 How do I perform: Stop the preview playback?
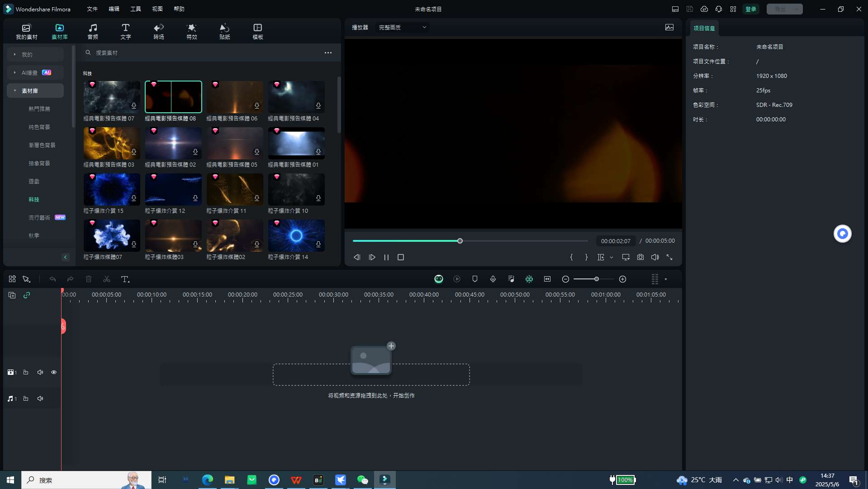[401, 257]
